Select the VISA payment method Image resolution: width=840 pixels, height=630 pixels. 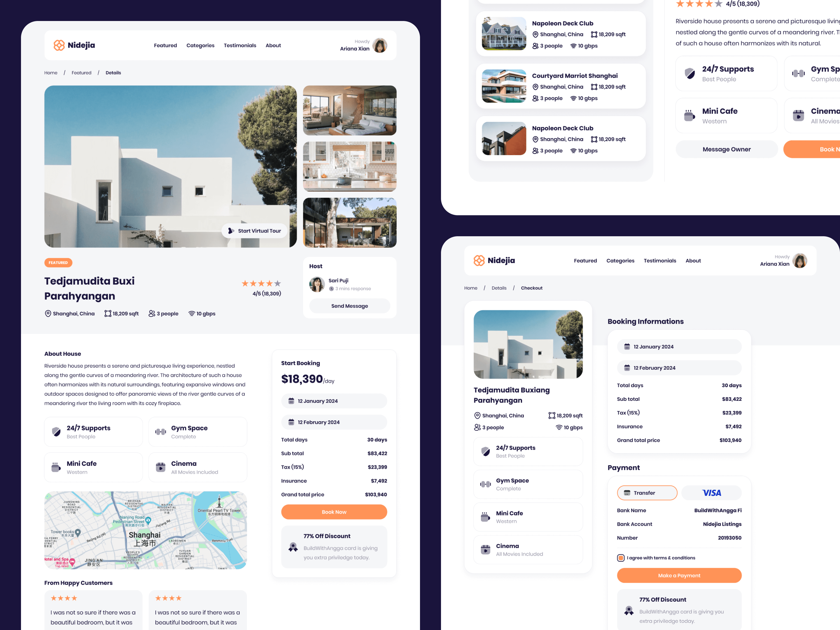(x=711, y=493)
